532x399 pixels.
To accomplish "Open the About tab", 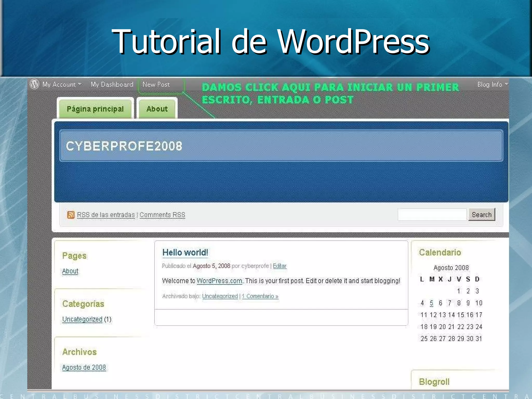I will [157, 109].
